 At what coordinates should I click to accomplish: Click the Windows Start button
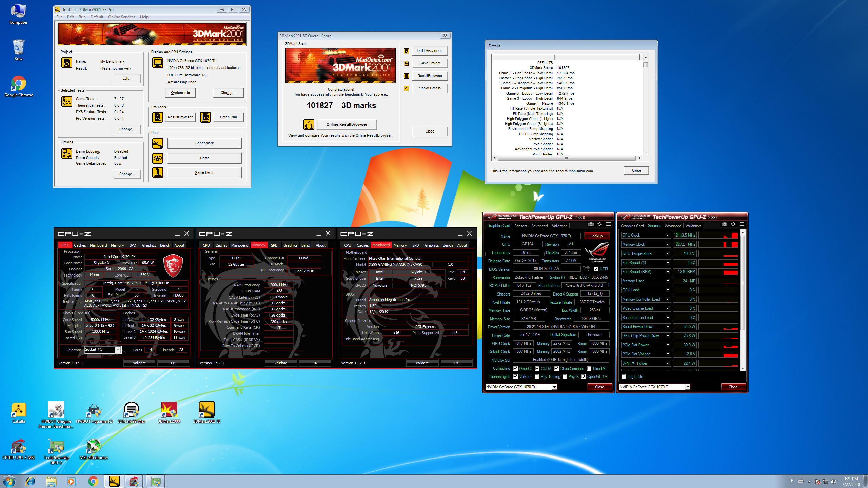[x=9, y=481]
